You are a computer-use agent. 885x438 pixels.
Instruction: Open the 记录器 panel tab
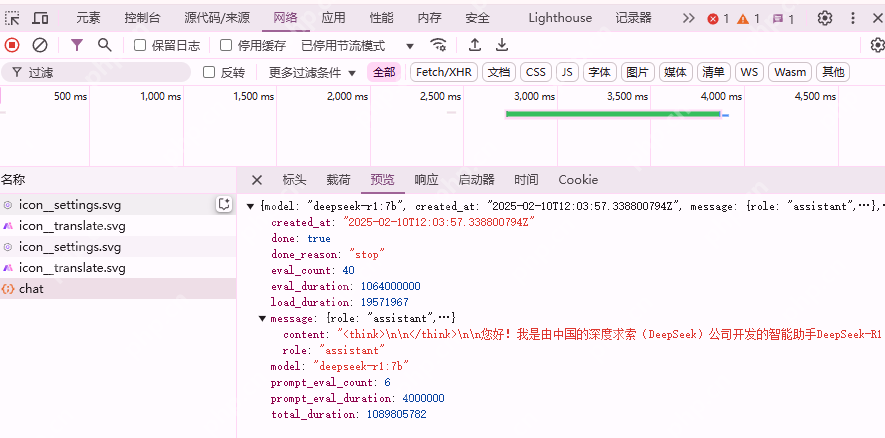633,18
